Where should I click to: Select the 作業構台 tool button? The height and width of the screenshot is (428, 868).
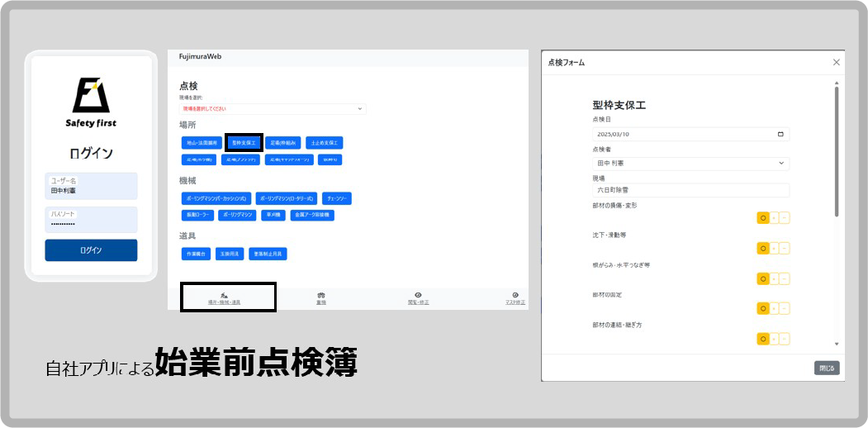coord(196,254)
